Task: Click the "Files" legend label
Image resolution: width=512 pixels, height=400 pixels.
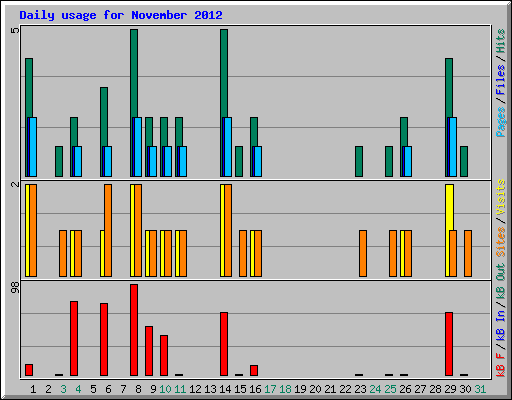Action: 501,80
